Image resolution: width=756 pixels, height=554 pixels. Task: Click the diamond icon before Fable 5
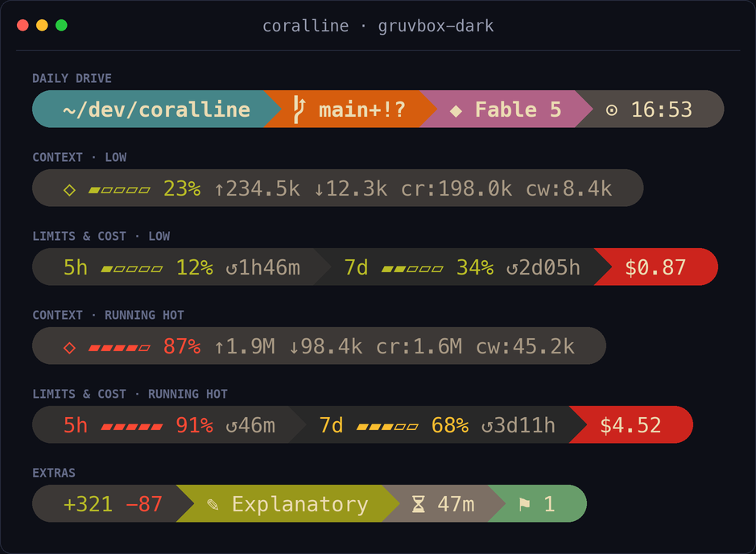(456, 111)
